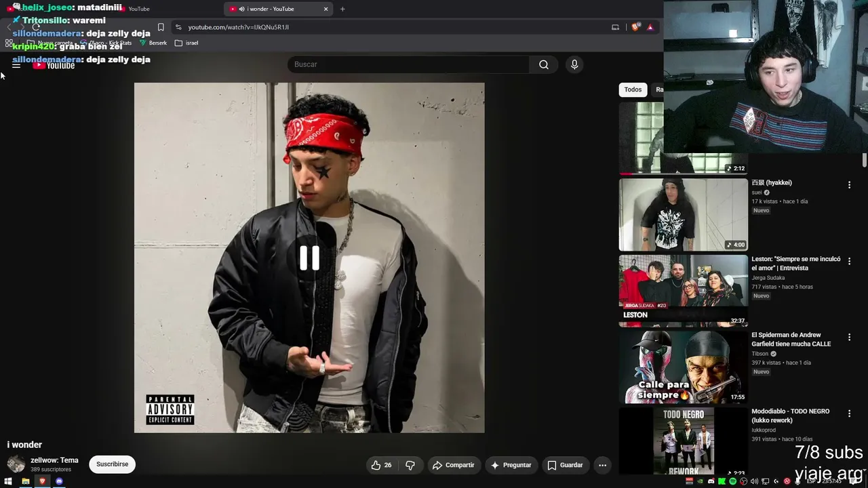Open the Leston interview thumbnail
Screen dimensions: 868x488
683,291
